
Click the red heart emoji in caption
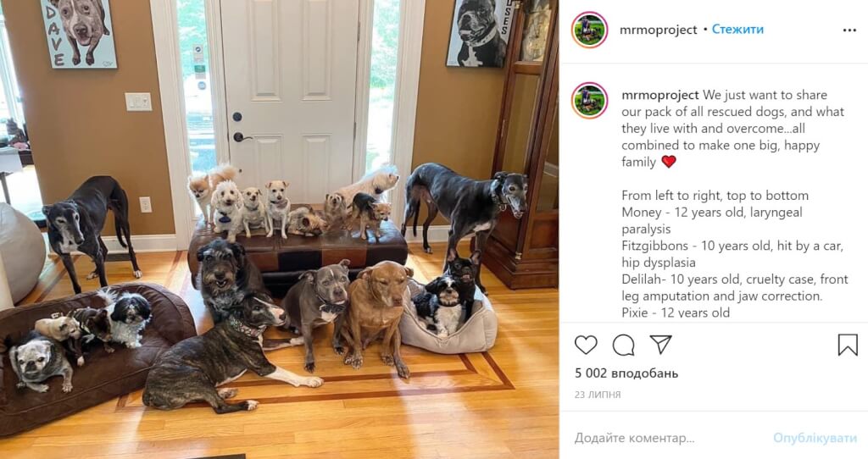pyautogui.click(x=669, y=162)
